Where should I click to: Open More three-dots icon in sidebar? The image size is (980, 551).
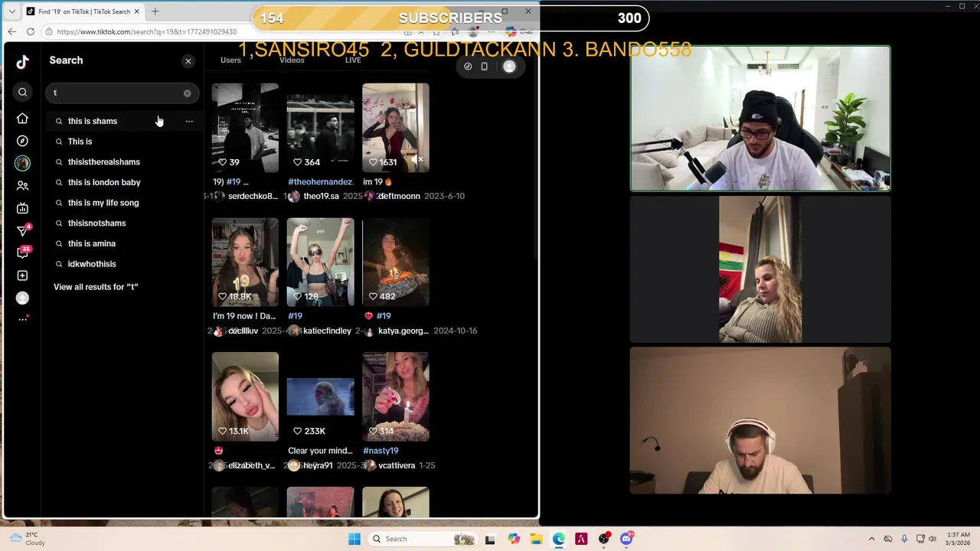[22, 319]
